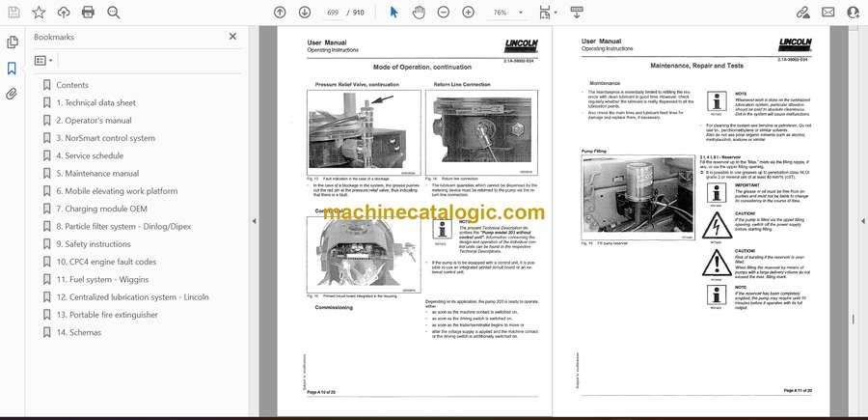This screenshot has height=420, width=868.
Task: Activate the selection arrow tool
Action: (x=394, y=13)
